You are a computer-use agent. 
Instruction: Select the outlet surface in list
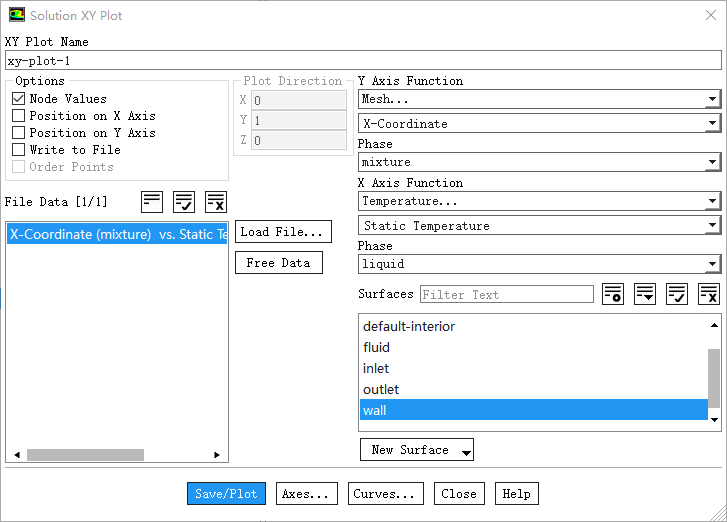pos(381,389)
